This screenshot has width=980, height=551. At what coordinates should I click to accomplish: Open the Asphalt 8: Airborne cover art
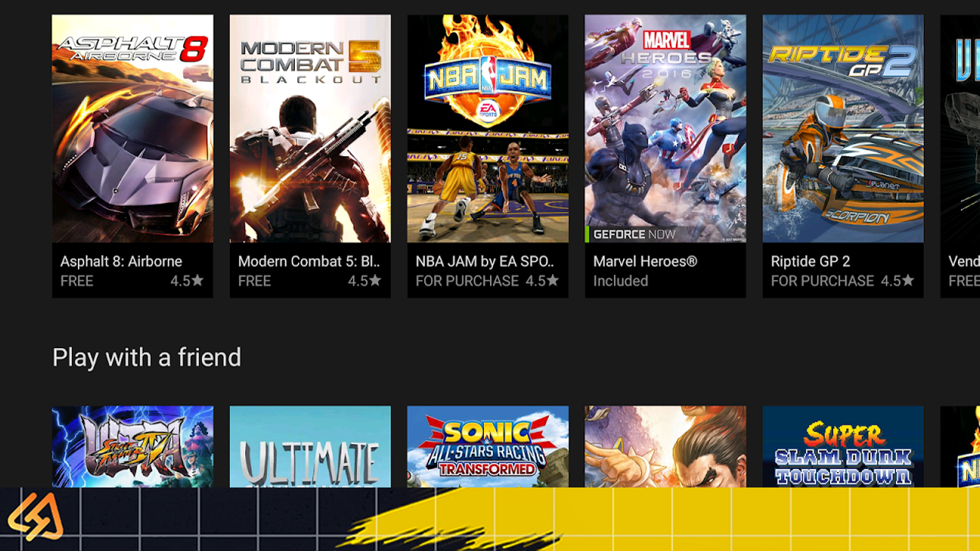tap(132, 129)
